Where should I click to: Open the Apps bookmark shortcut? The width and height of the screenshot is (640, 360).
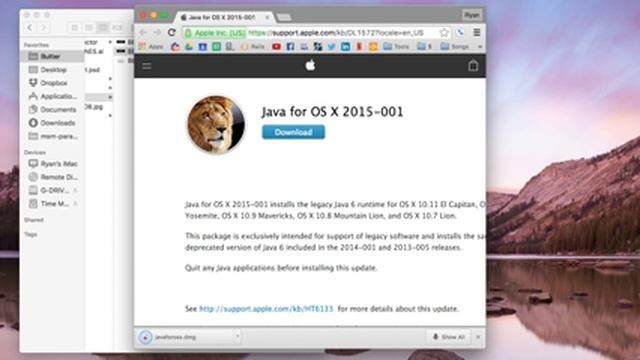151,47
